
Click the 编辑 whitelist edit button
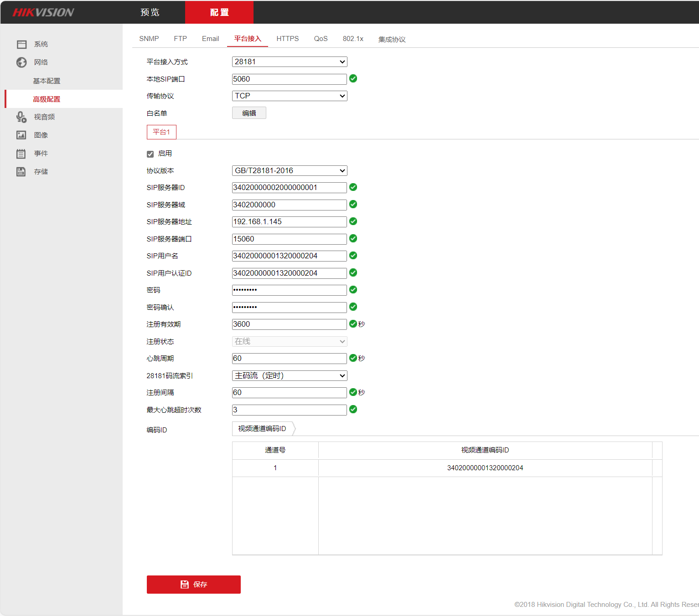[x=249, y=113]
